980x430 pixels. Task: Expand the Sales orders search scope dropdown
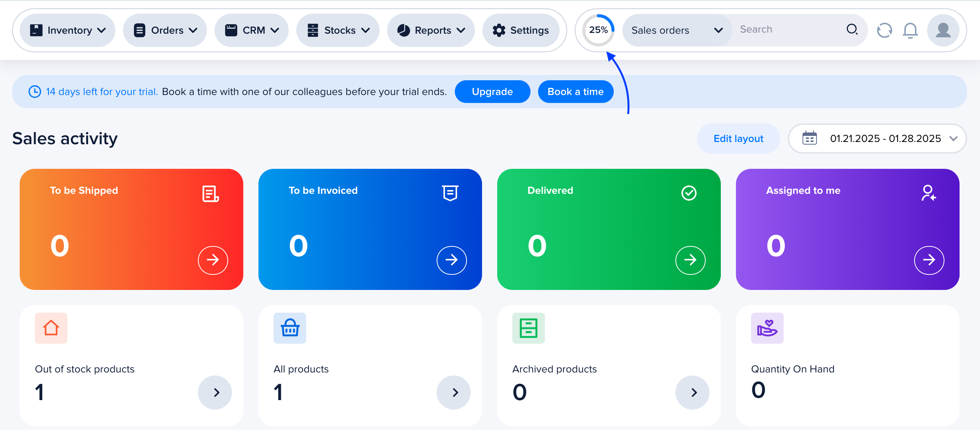pos(677,30)
